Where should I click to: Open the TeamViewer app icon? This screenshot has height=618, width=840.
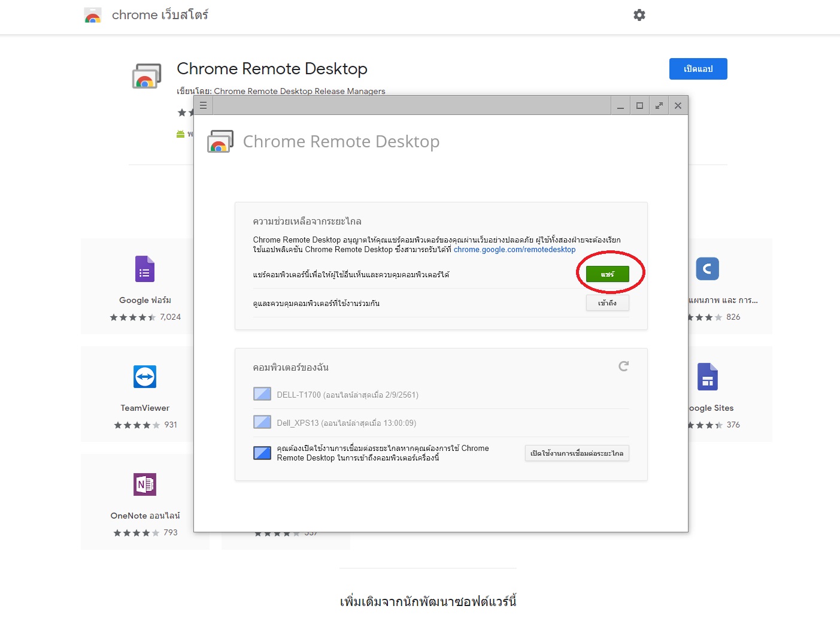(145, 377)
